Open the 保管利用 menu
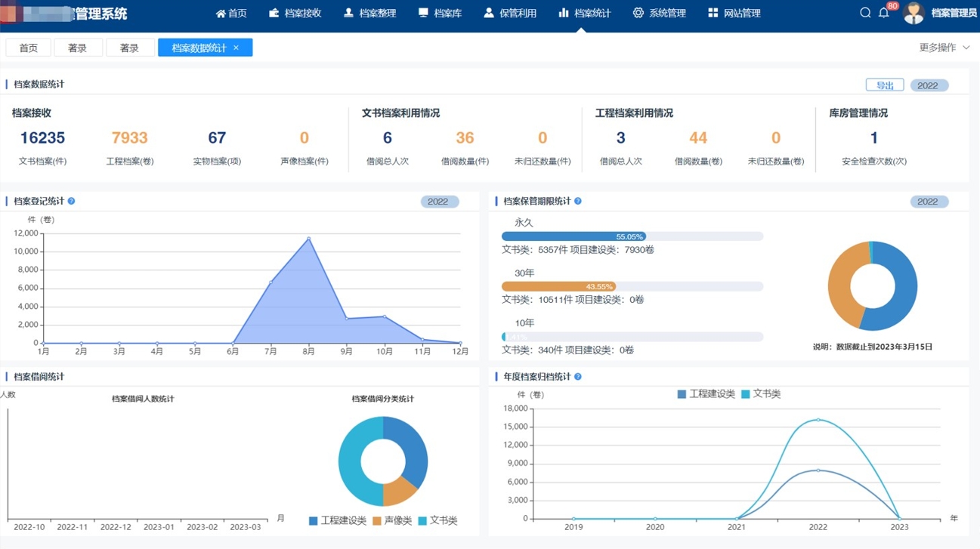Screen dimensions: 980x549 pos(510,14)
